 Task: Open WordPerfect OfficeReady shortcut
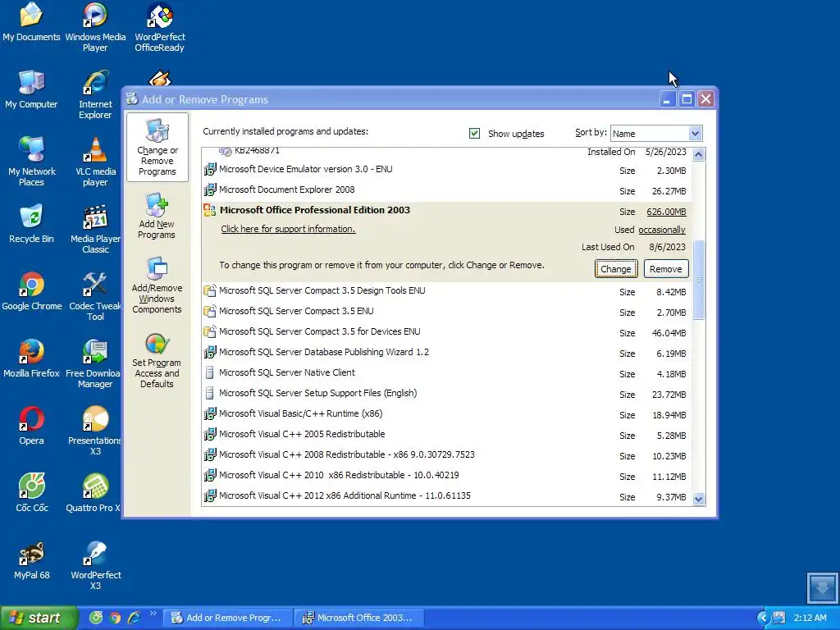(160, 27)
